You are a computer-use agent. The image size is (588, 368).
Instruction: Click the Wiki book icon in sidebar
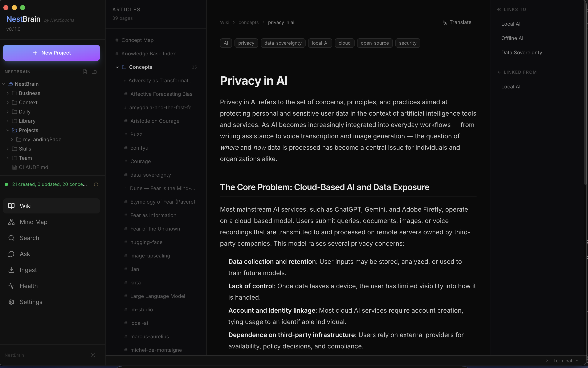pyautogui.click(x=12, y=206)
